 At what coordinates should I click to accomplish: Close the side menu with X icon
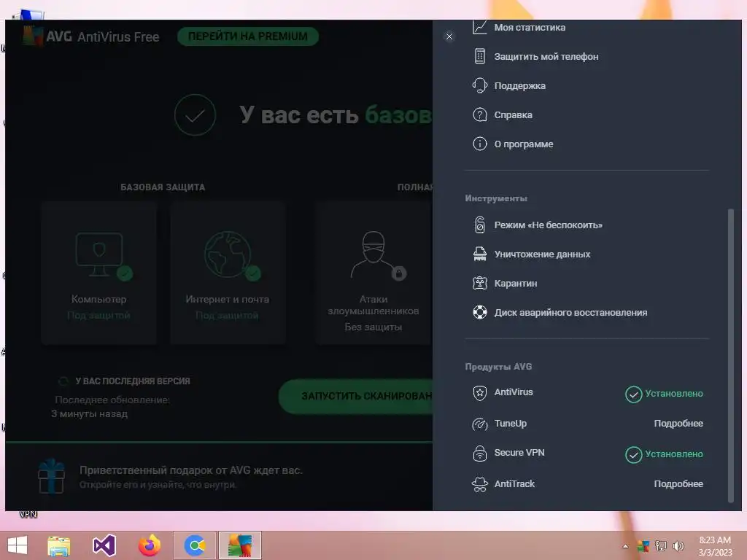[449, 36]
